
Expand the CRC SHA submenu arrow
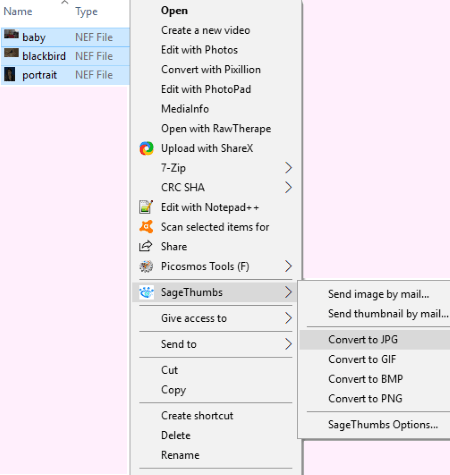click(x=289, y=187)
